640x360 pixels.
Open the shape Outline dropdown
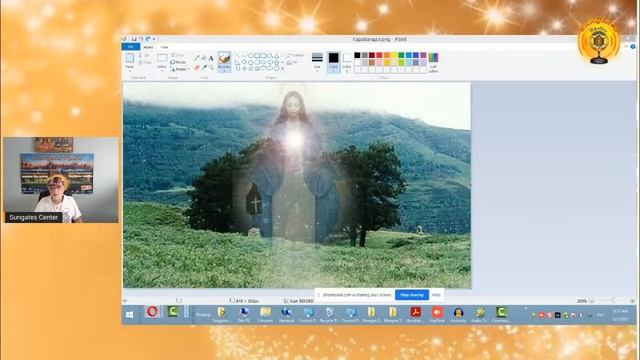coord(296,55)
